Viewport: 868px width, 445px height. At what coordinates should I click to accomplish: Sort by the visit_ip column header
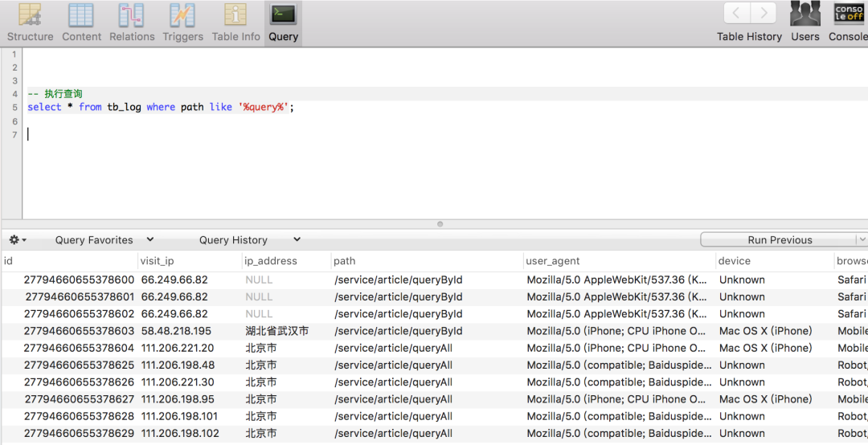(x=158, y=261)
